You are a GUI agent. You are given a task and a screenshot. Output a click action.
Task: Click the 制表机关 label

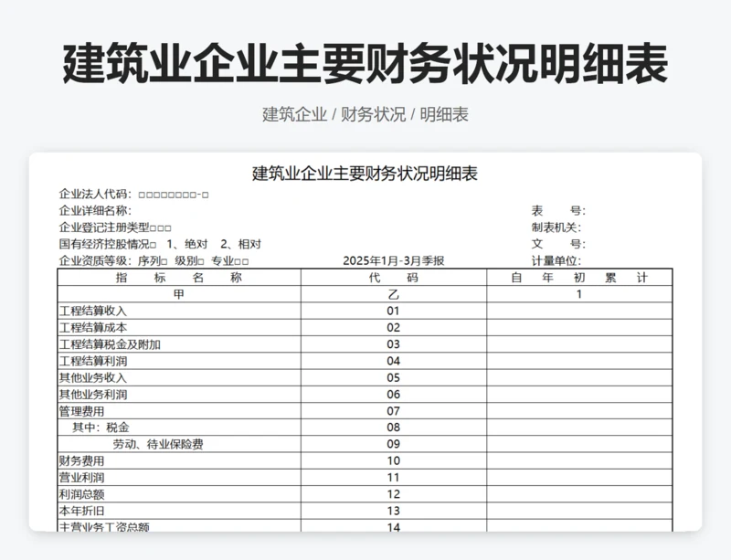[556, 227]
